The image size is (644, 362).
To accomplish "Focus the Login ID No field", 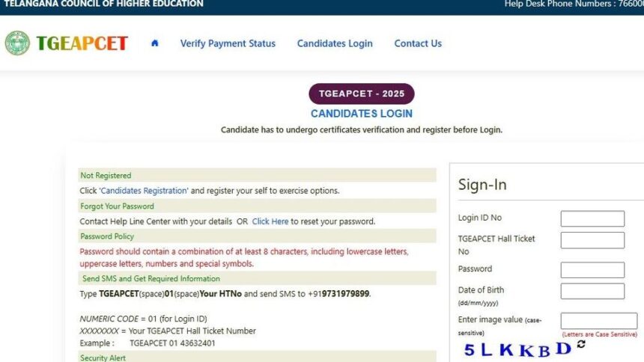I will pyautogui.click(x=592, y=218).
